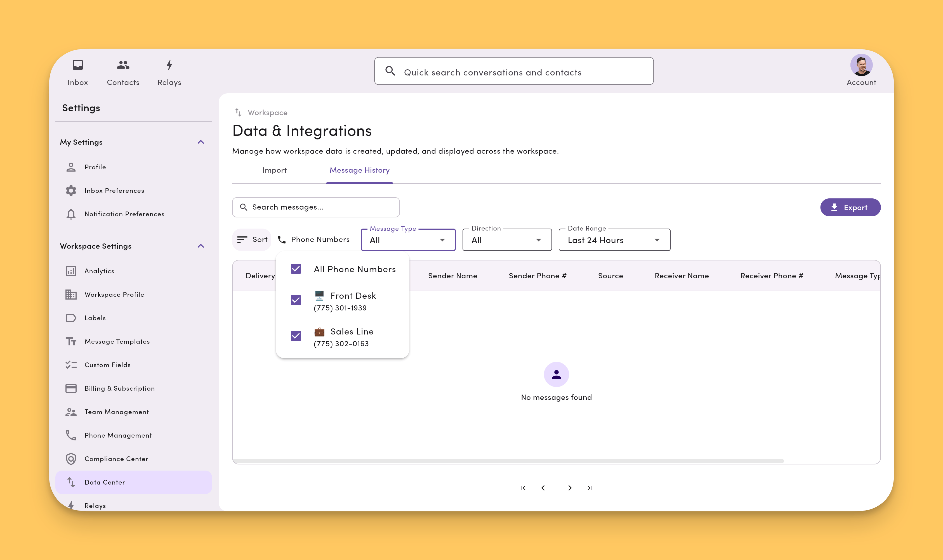
Task: Open Compliance Center shield icon
Action: tap(71, 459)
